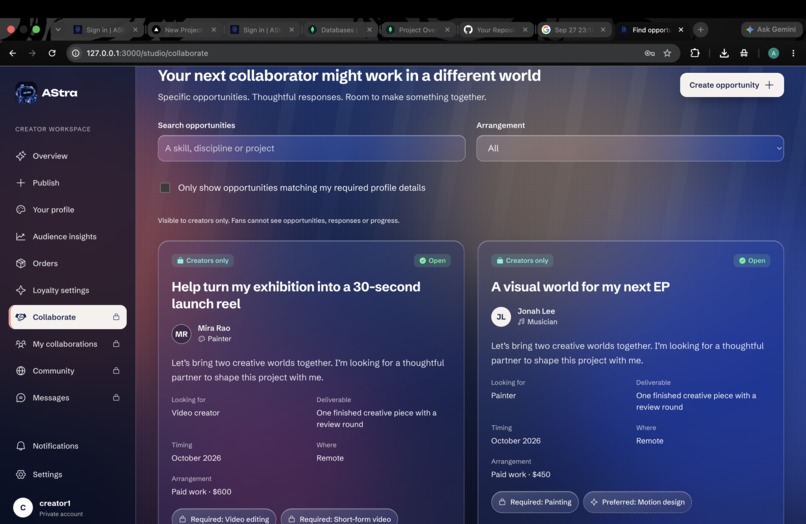The image size is (806, 524).
Task: Open the browser downloads icon
Action: coord(724,53)
